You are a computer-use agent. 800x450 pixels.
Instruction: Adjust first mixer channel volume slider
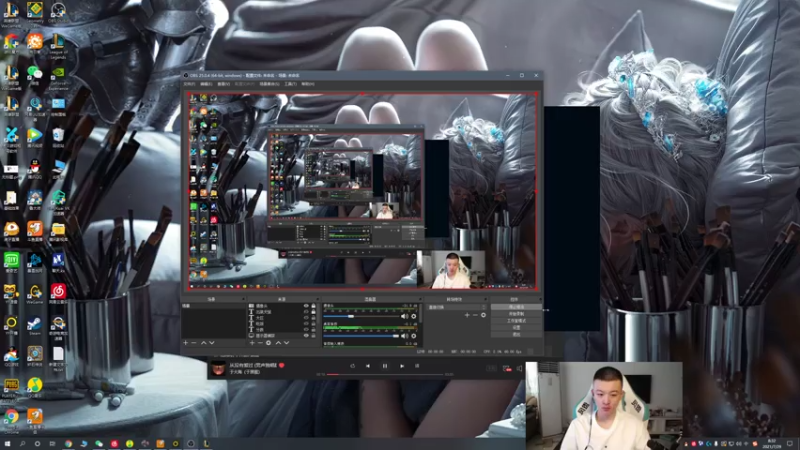pos(361,316)
